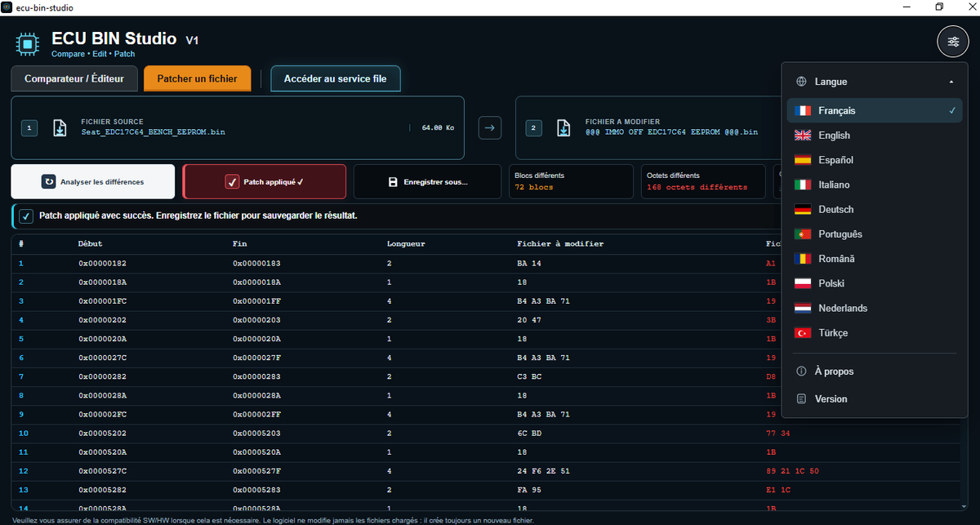Click the '168 octets différents' value
980x525 pixels.
click(x=697, y=187)
